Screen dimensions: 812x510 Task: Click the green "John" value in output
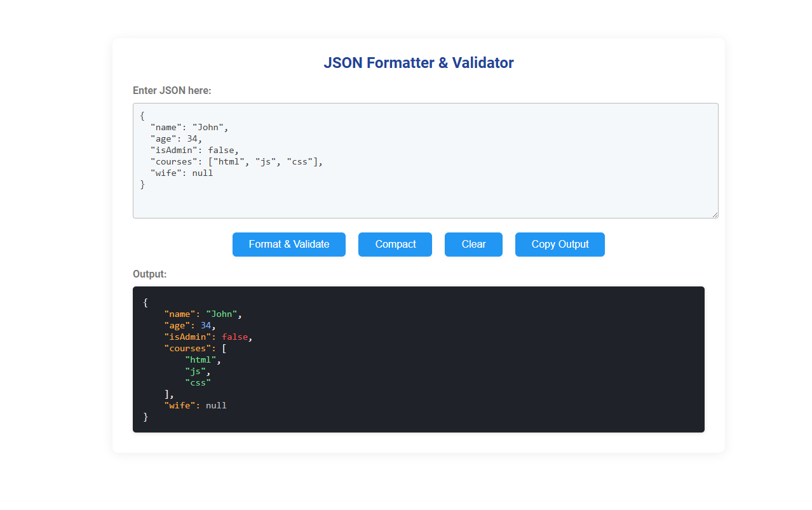pos(222,314)
